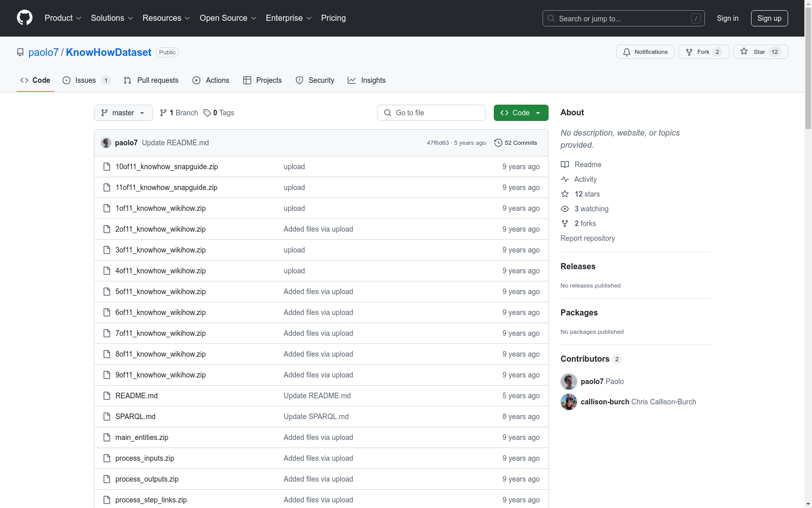This screenshot has width=812, height=508.
Task: Open the green Code dropdown
Action: click(x=521, y=113)
